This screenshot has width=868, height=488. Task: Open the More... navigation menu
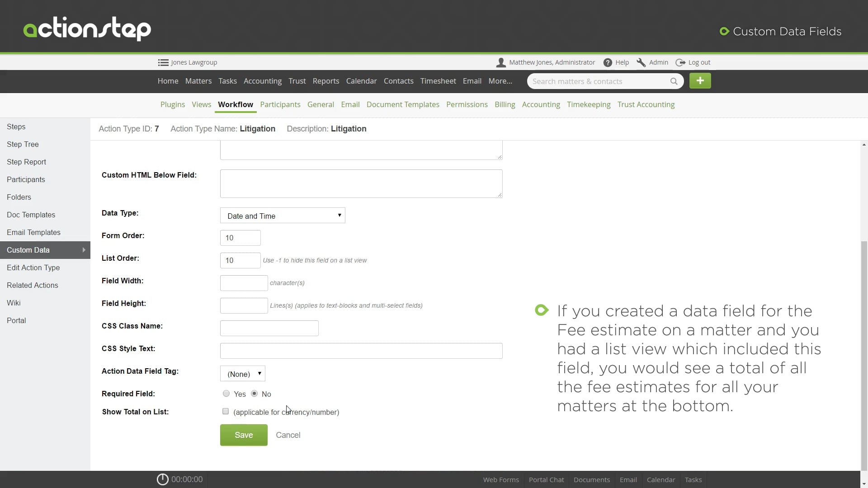[x=500, y=81]
